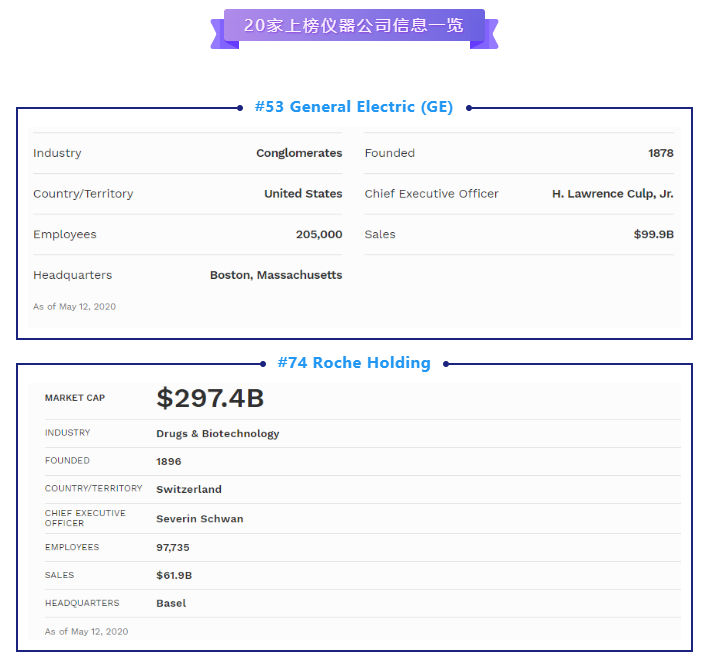Click the Roche card's As of May 12, 2020 note
This screenshot has height=661, width=706.
coord(86,632)
